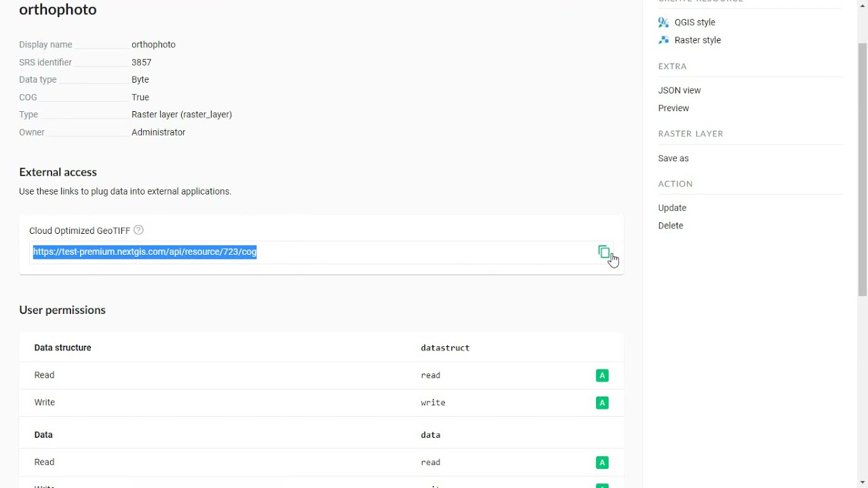
Task: Click the green A badge for datastruct write
Action: point(602,403)
